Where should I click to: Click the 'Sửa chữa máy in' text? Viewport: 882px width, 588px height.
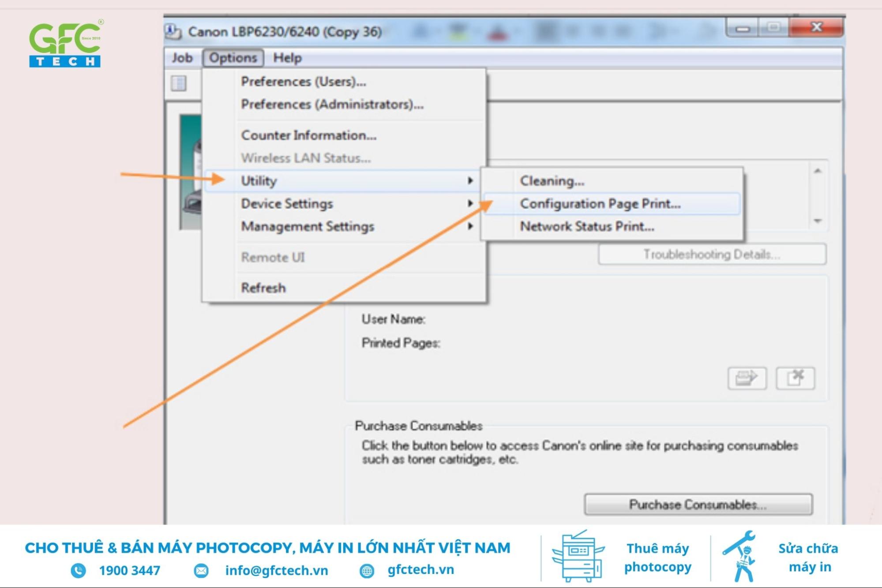[x=808, y=558]
